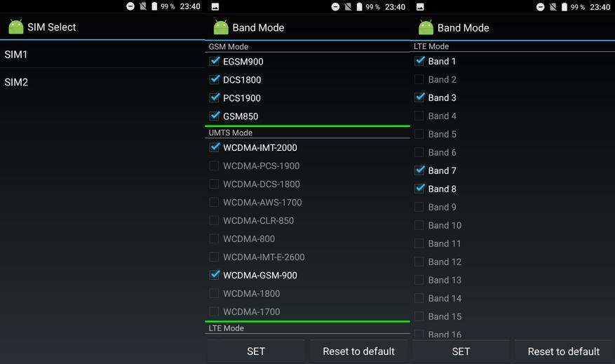Tap do-not-disturb icon above SIM Select screen
The height and width of the screenshot is (364, 615).
(130, 6)
